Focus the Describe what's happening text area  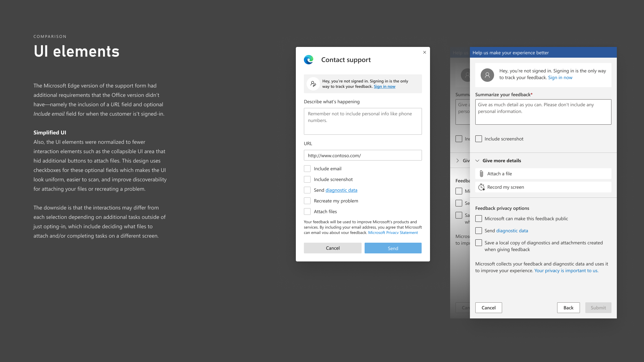click(x=363, y=121)
